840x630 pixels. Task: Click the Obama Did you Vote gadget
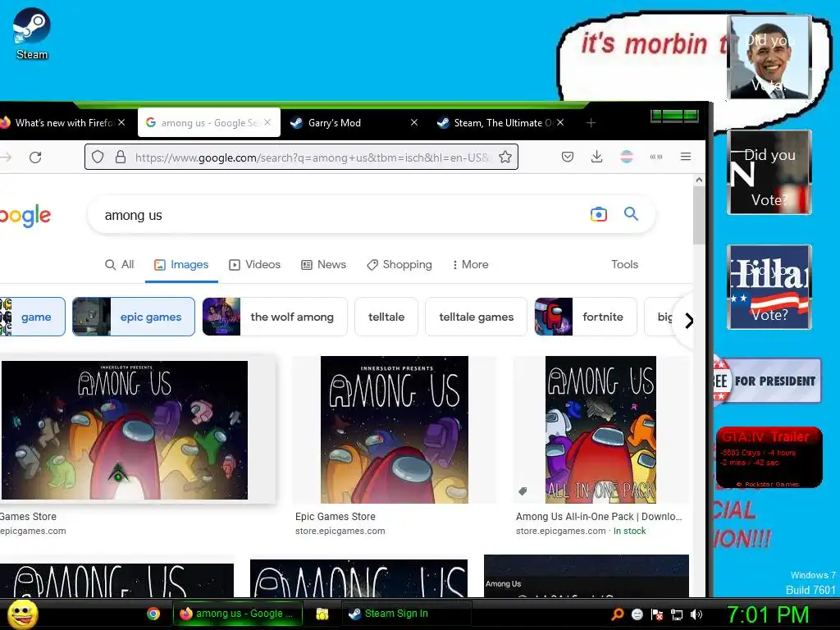tap(769, 57)
